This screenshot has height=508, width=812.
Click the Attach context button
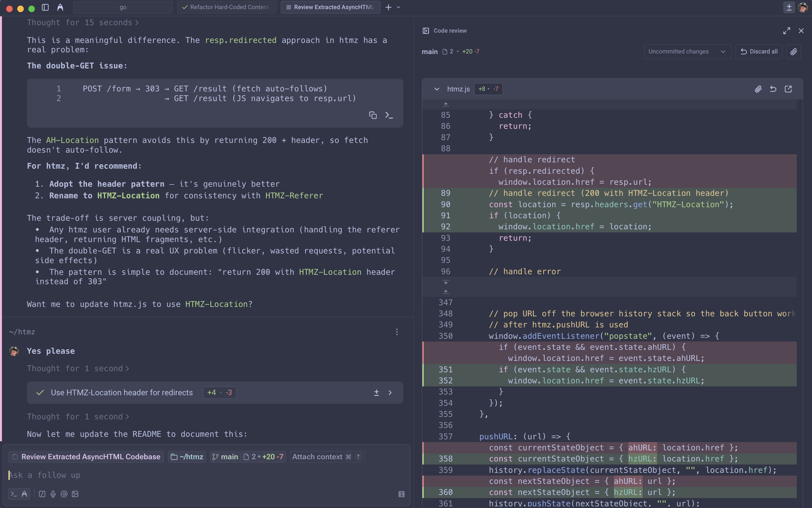[327, 456]
